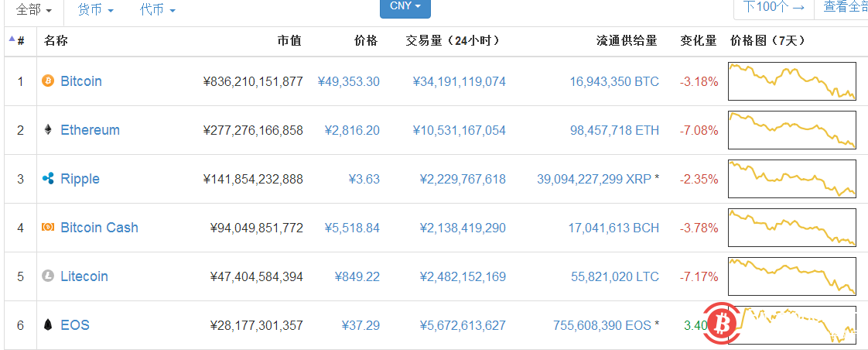Image resolution: width=868 pixels, height=350 pixels.
Task: Click the black EOS logo icon
Action: tap(48, 325)
